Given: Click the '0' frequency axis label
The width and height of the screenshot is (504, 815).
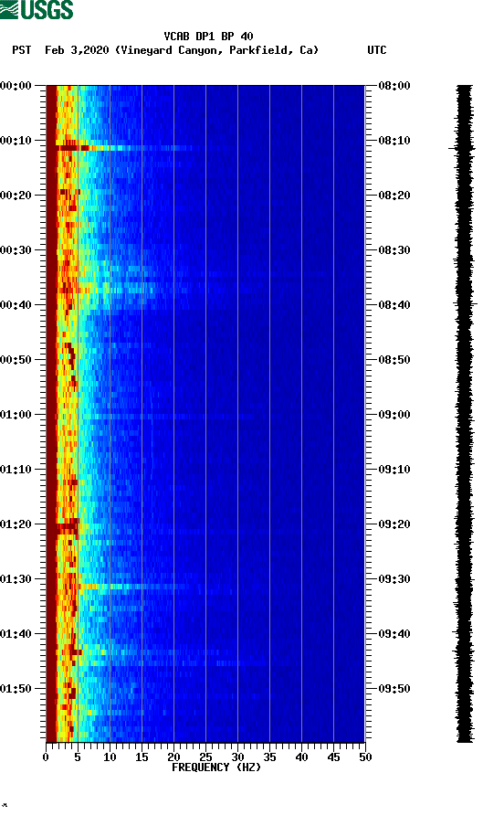Looking at the screenshot, I should coord(46,757).
